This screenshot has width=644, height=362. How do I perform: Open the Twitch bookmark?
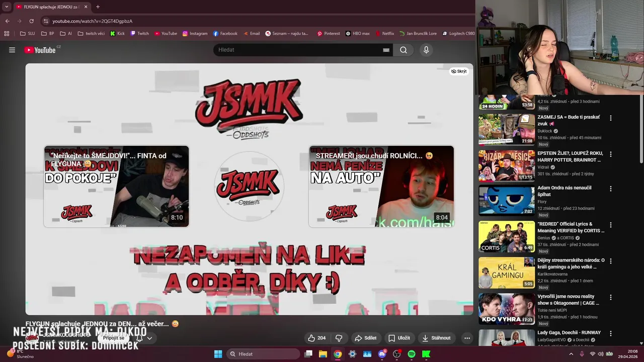click(139, 34)
